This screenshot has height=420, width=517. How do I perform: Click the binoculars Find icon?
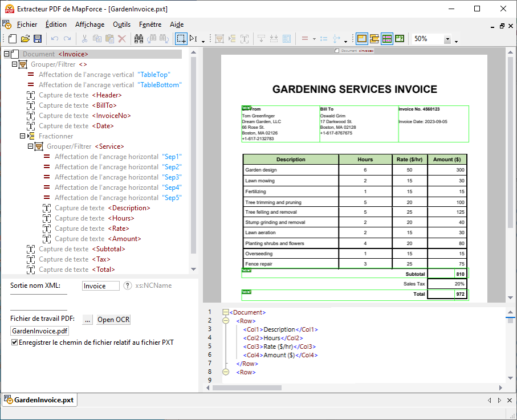(139, 39)
